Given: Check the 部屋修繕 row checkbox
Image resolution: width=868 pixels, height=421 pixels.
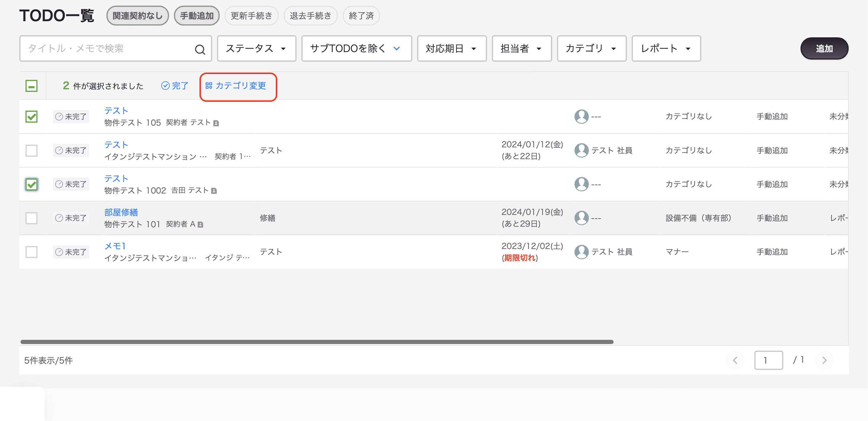Looking at the screenshot, I should [31, 218].
